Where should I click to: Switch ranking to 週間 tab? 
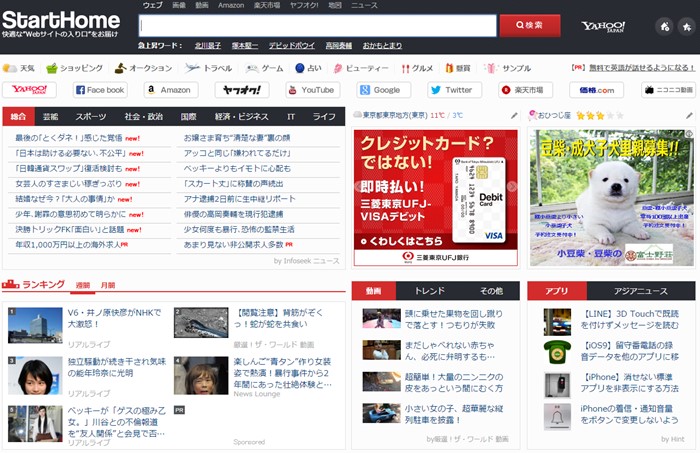pos(83,285)
